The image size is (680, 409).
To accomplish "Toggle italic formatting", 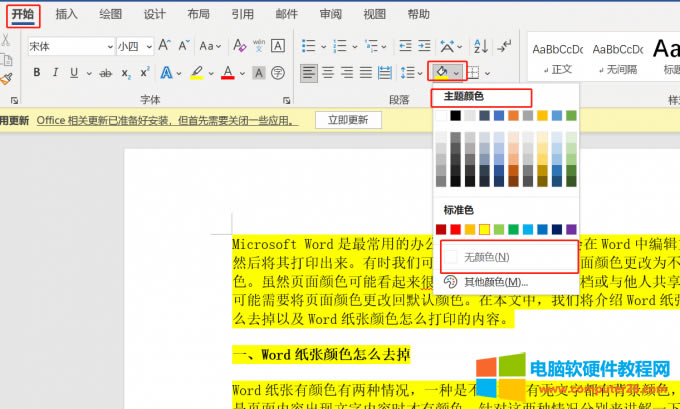I will [x=54, y=72].
